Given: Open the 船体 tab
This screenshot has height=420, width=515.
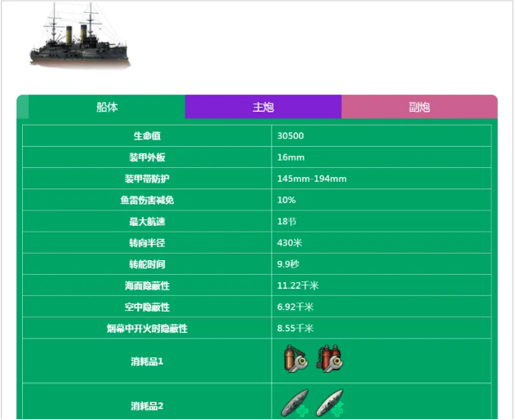Looking at the screenshot, I should coord(107,107).
